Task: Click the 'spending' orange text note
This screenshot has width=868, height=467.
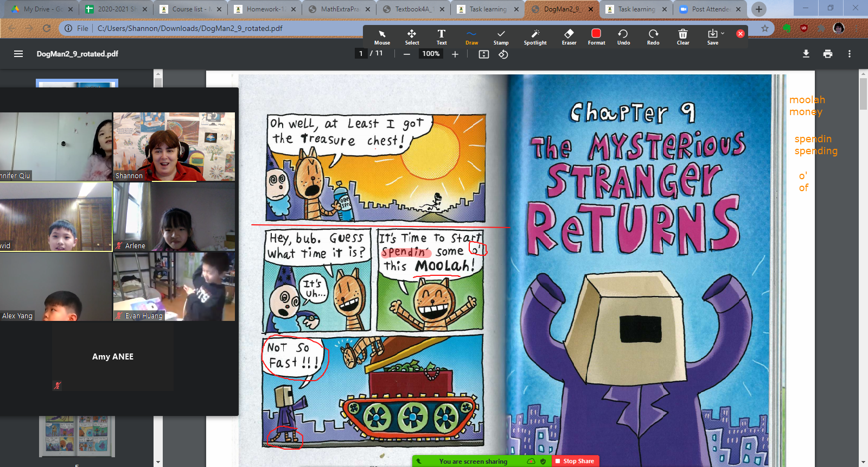Action: click(x=816, y=151)
